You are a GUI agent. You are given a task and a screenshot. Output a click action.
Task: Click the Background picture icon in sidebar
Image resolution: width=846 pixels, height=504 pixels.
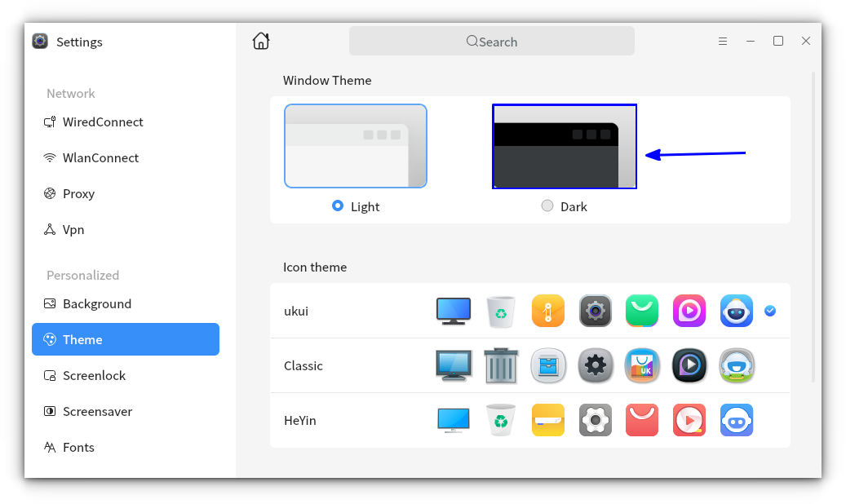click(x=49, y=303)
